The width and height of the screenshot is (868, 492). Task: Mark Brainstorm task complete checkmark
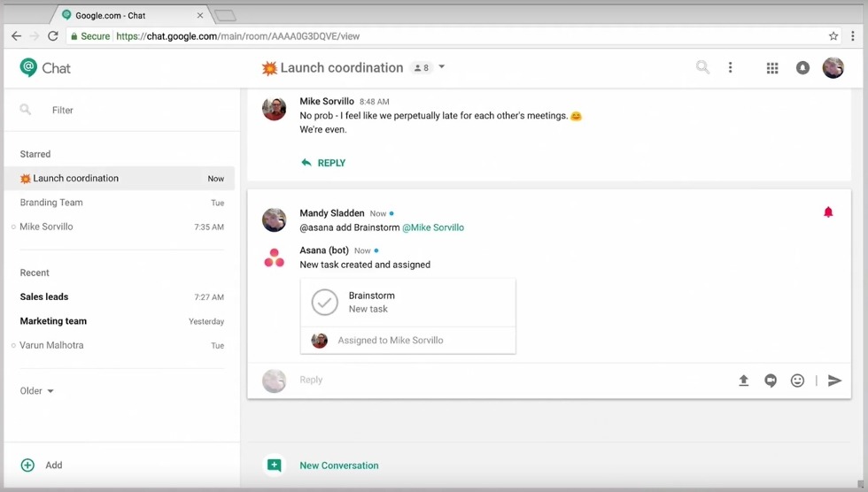pos(324,302)
